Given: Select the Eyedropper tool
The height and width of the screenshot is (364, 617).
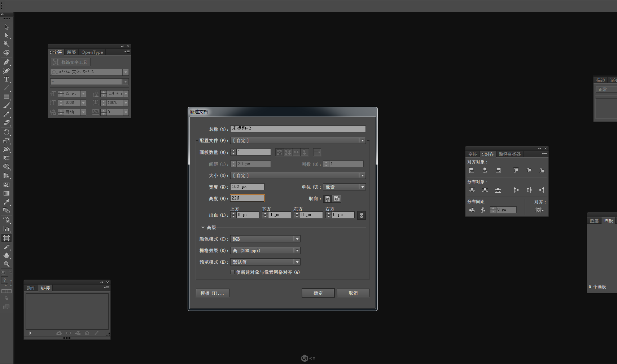Looking at the screenshot, I should coord(6,202).
